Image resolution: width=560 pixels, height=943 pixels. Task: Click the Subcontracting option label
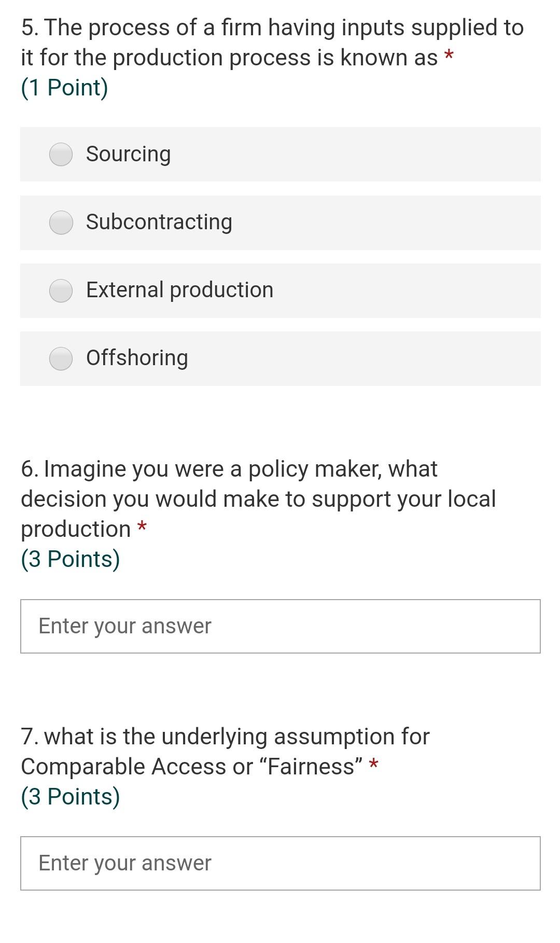(x=159, y=222)
